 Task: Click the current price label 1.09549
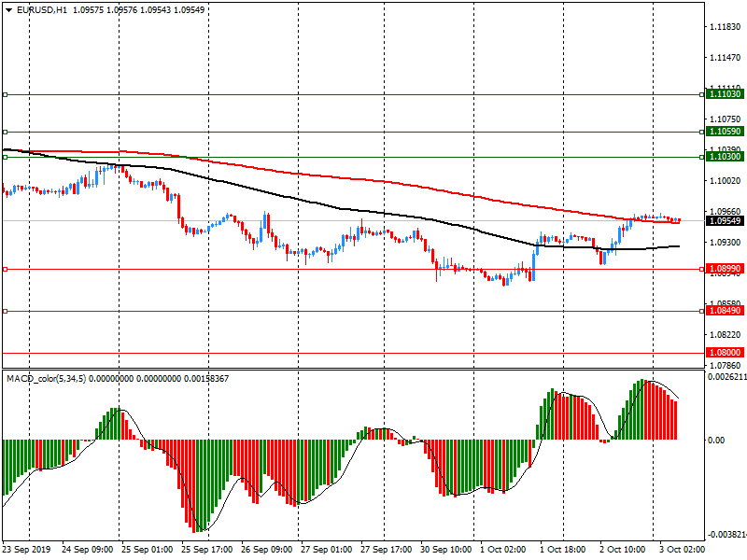pos(725,220)
